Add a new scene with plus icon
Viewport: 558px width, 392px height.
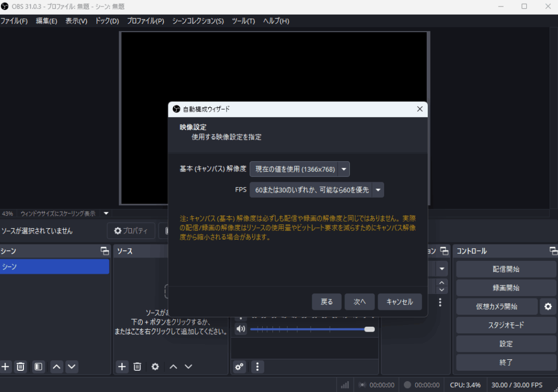click(x=5, y=366)
